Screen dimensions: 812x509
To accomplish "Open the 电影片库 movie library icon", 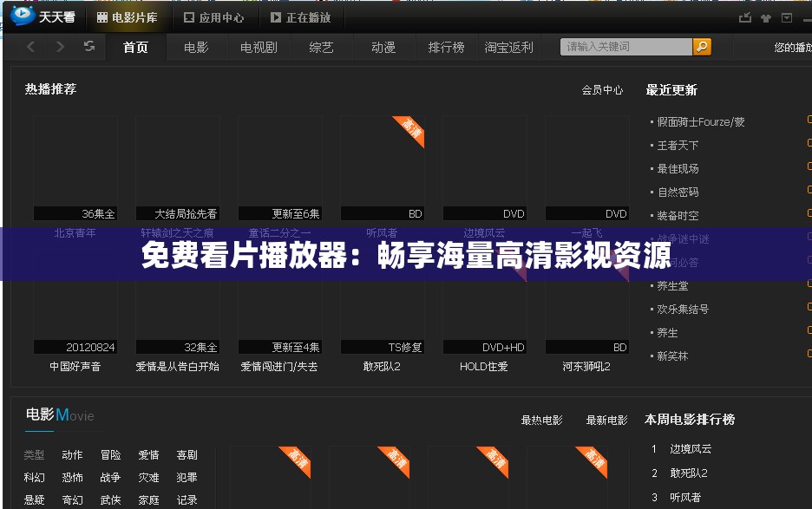I will [x=102, y=16].
